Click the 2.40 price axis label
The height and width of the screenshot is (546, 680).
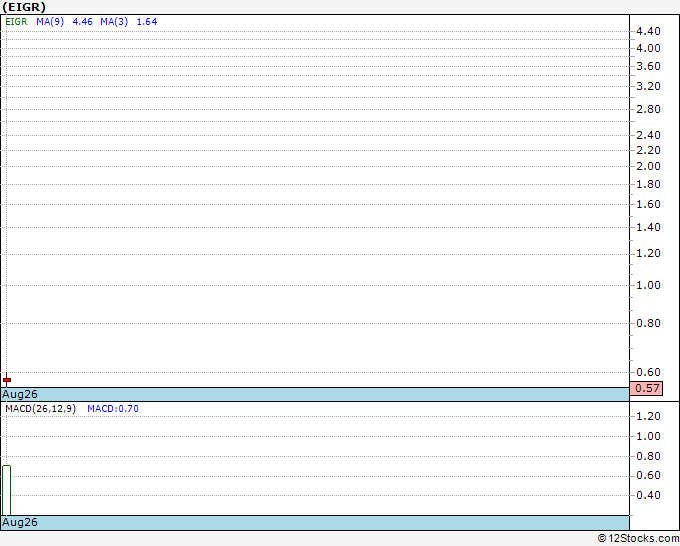[648, 135]
